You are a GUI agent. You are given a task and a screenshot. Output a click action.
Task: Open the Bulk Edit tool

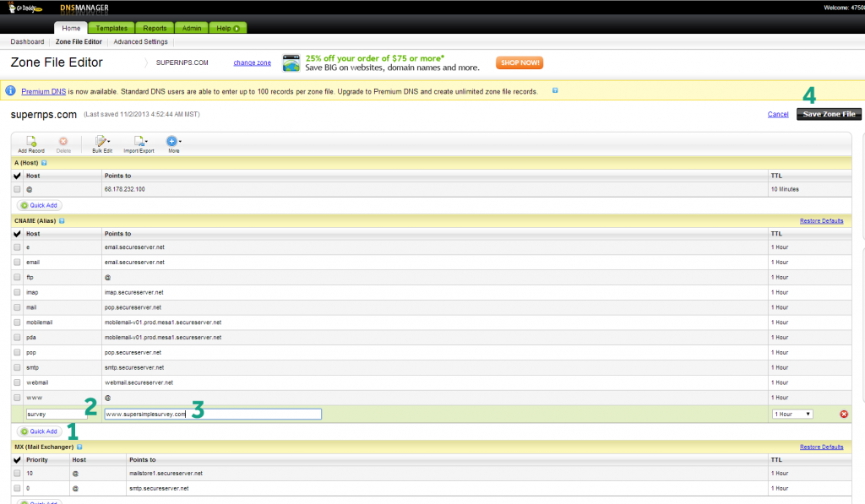tap(102, 144)
